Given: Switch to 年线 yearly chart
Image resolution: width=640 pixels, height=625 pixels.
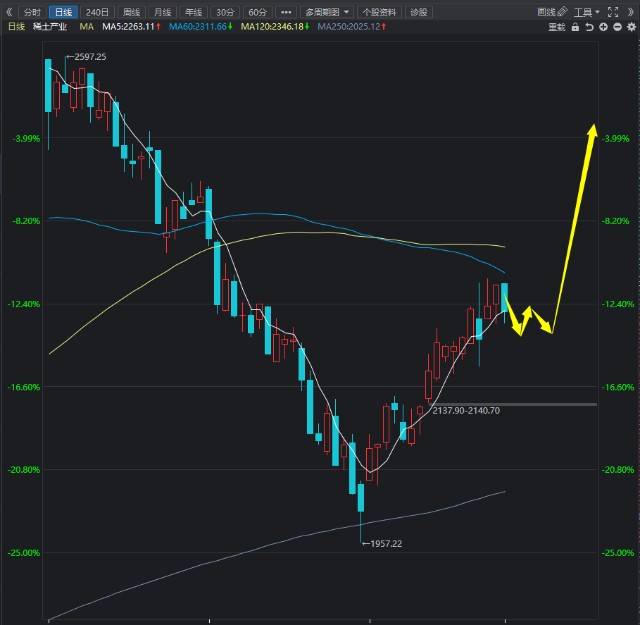Looking at the screenshot, I should click(x=193, y=12).
